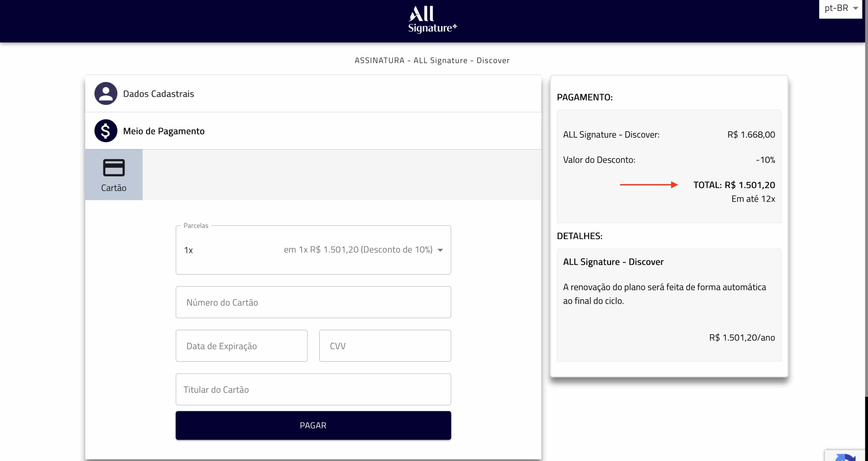This screenshot has height=461, width=868.
Task: Click the R$ 1.501,20/ano text
Action: [x=742, y=337]
